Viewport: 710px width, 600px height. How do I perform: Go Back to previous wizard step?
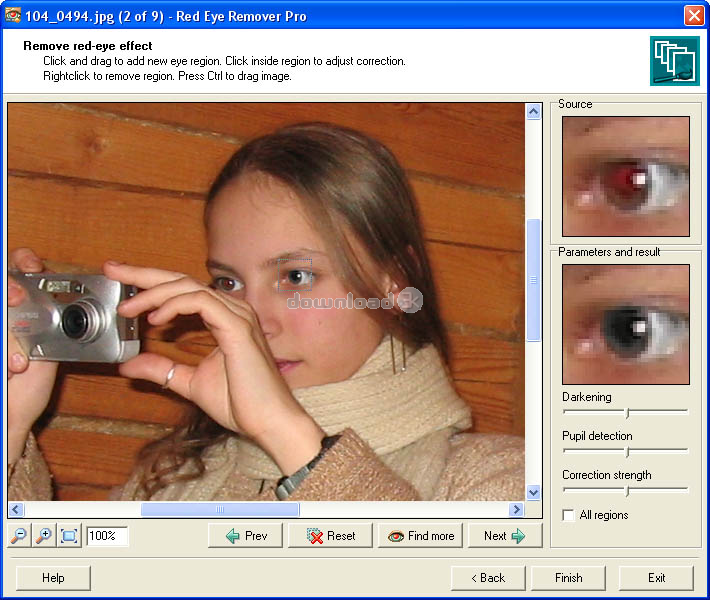click(488, 578)
